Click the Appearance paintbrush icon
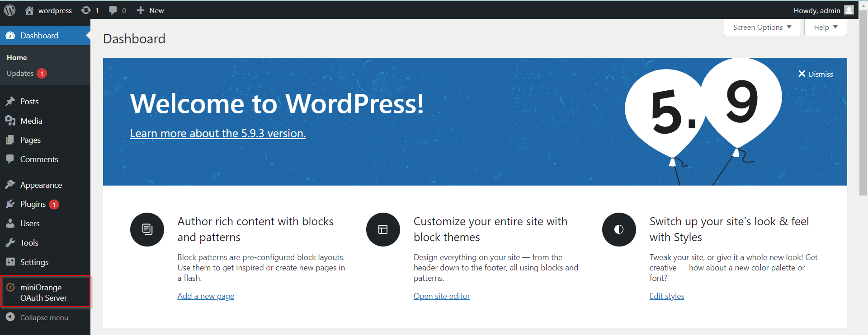 10,185
